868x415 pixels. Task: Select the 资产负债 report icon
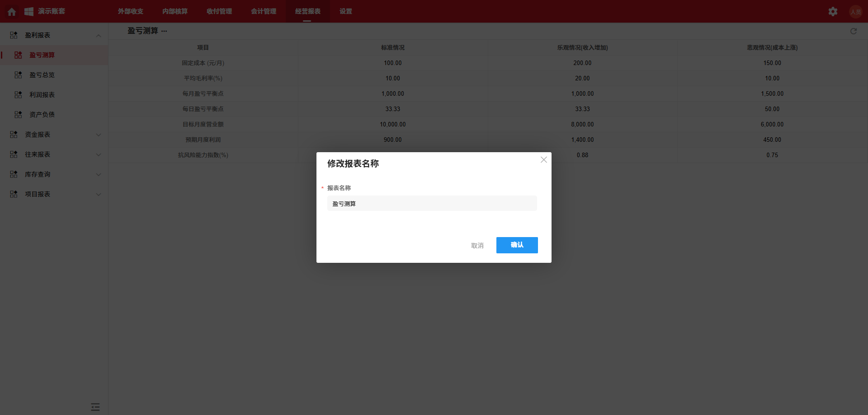pyautogui.click(x=18, y=115)
